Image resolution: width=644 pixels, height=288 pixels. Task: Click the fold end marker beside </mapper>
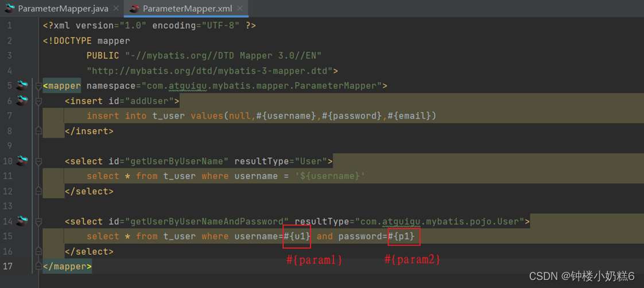coord(38,266)
